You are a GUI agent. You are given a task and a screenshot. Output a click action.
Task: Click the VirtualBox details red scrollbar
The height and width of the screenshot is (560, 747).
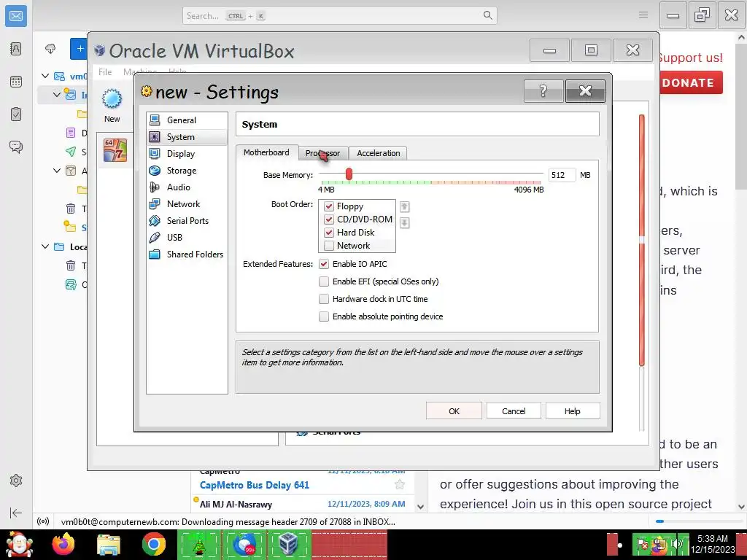tap(642, 241)
